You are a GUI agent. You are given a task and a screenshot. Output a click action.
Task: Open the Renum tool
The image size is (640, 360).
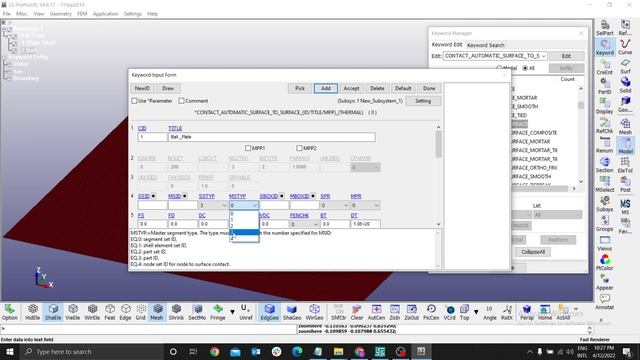click(604, 145)
